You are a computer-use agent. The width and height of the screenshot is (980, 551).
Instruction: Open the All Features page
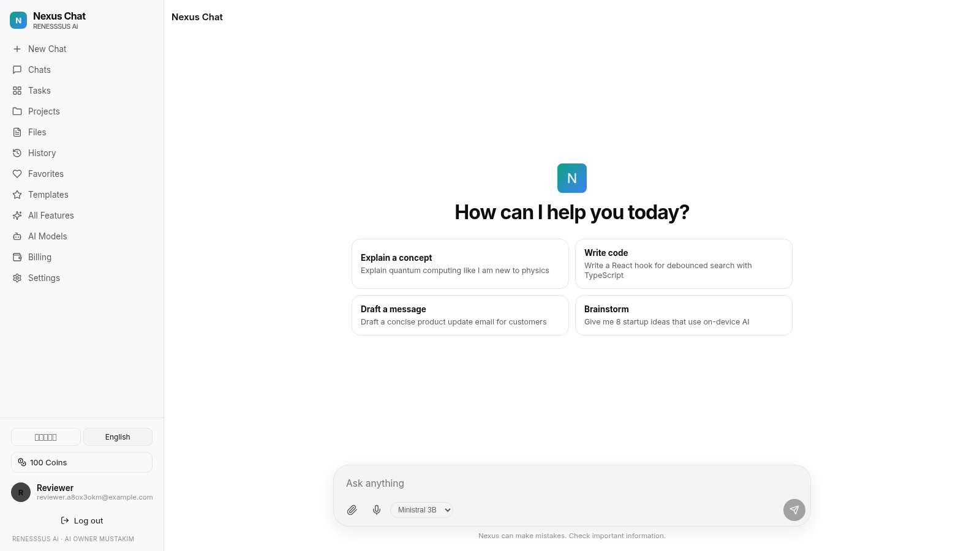[81, 216]
